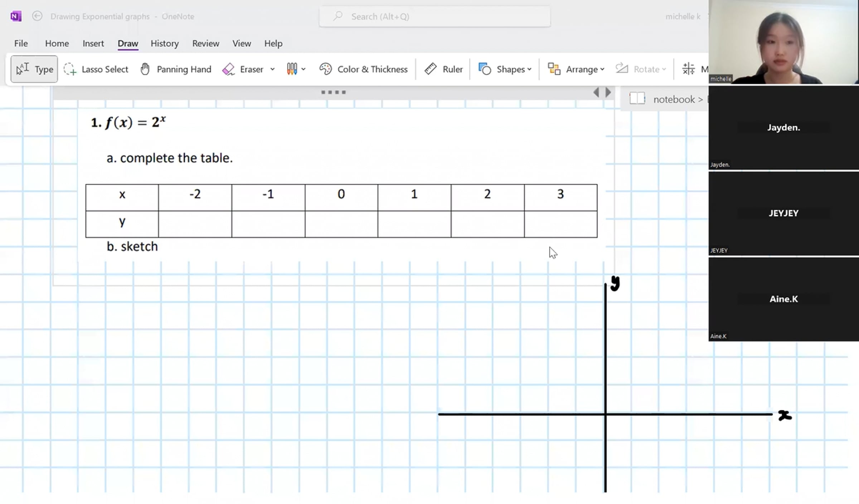Image resolution: width=859 pixels, height=504 pixels.
Task: Switch to the Insert tab
Action: pos(93,43)
